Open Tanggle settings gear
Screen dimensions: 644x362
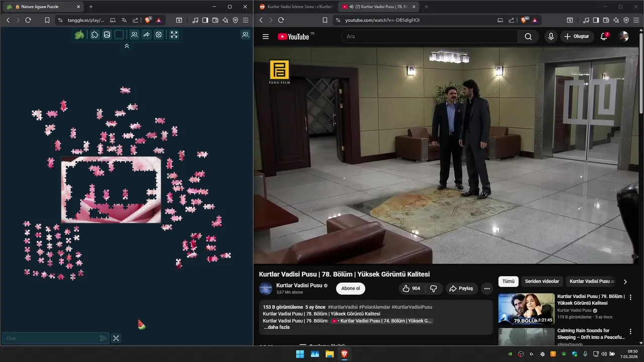[158, 35]
